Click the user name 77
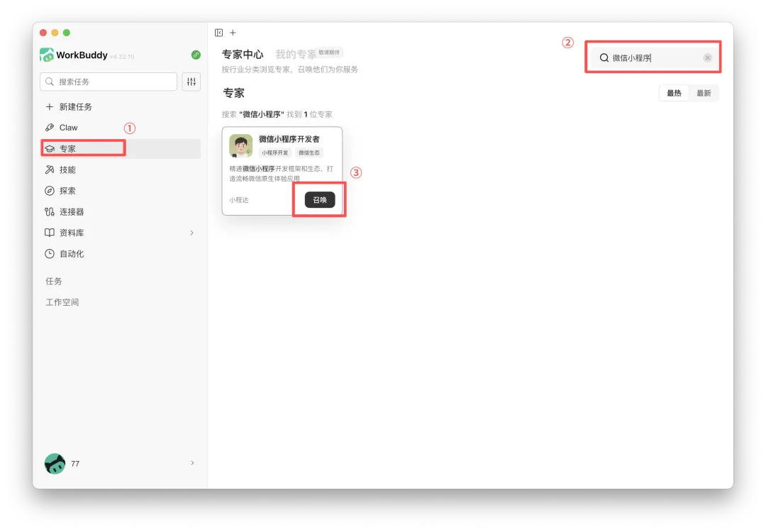The width and height of the screenshot is (766, 532). click(x=75, y=464)
